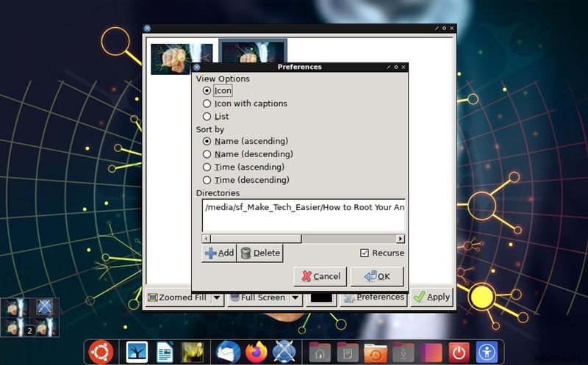This screenshot has height=365, width=588.
Task: Open the yellow picture dock icon
Action: coord(193,353)
